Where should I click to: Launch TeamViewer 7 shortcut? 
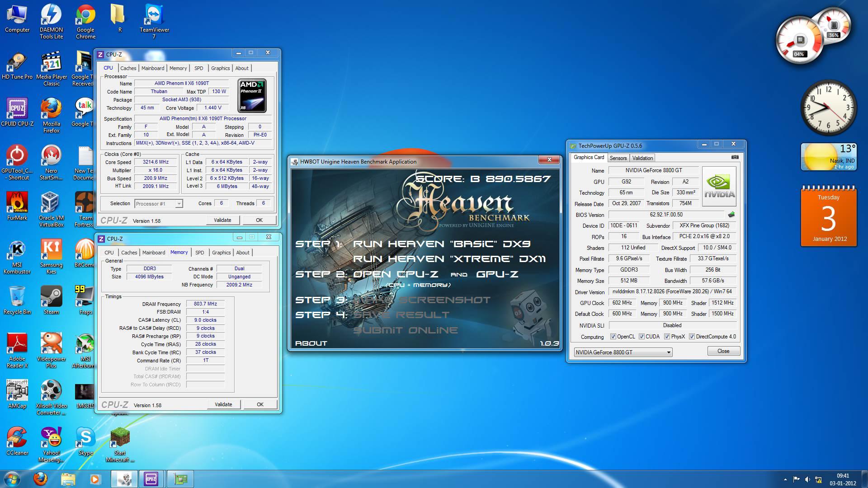pyautogui.click(x=154, y=22)
